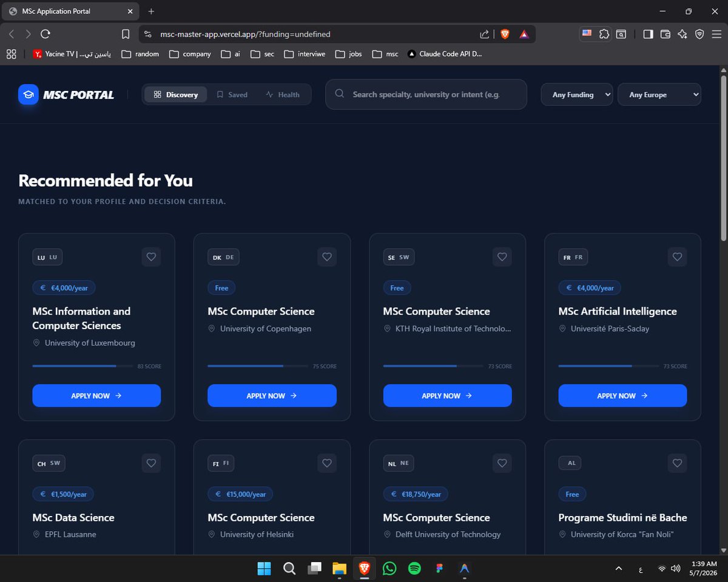Open the ai bookmarks folder
Viewport: 728px width, 582px height.
click(x=231, y=54)
